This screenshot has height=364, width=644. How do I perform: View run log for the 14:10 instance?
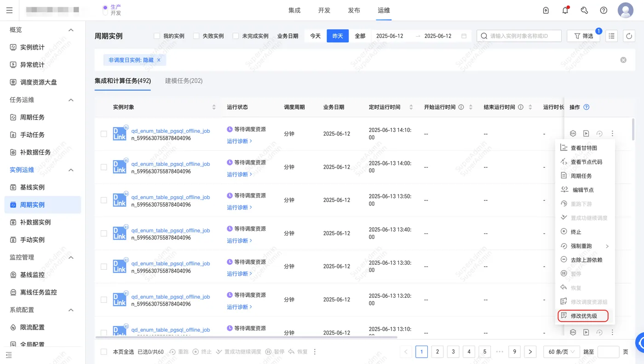586,134
